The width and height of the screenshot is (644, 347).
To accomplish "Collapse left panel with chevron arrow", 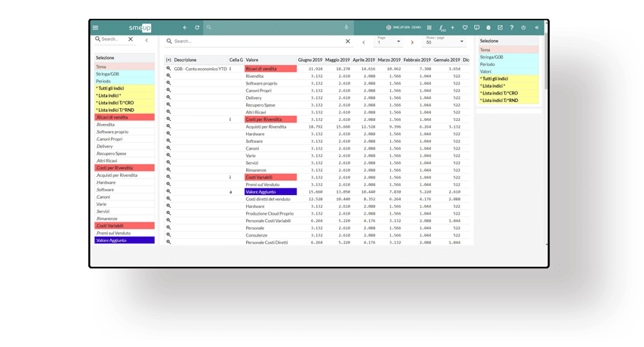I will [146, 40].
